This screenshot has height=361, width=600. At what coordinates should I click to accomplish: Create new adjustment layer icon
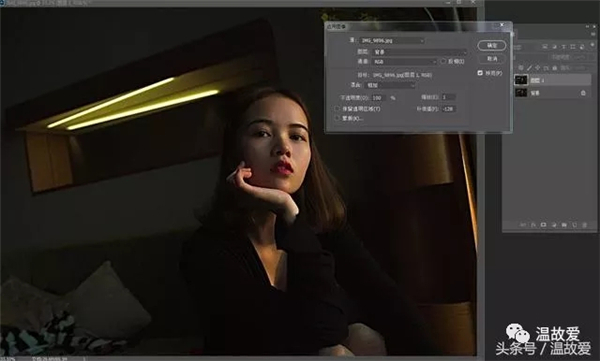554,225
